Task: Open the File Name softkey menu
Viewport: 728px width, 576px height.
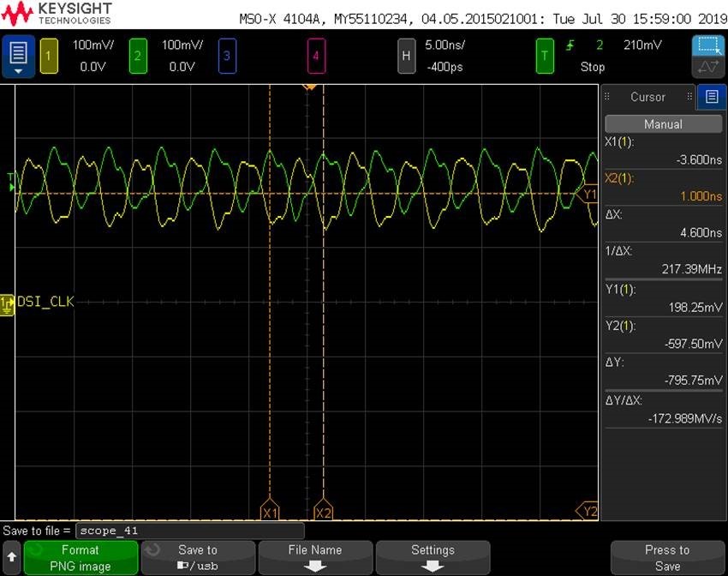Action: coord(315,557)
